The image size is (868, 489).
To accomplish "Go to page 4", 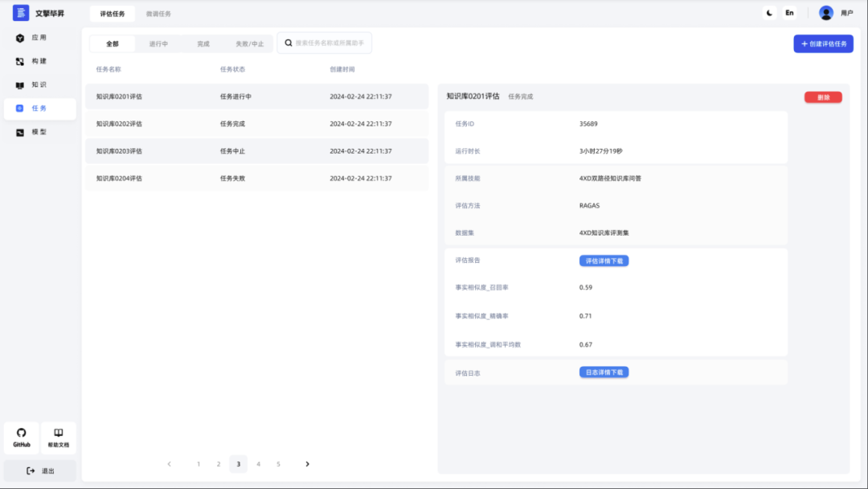I will (x=259, y=464).
